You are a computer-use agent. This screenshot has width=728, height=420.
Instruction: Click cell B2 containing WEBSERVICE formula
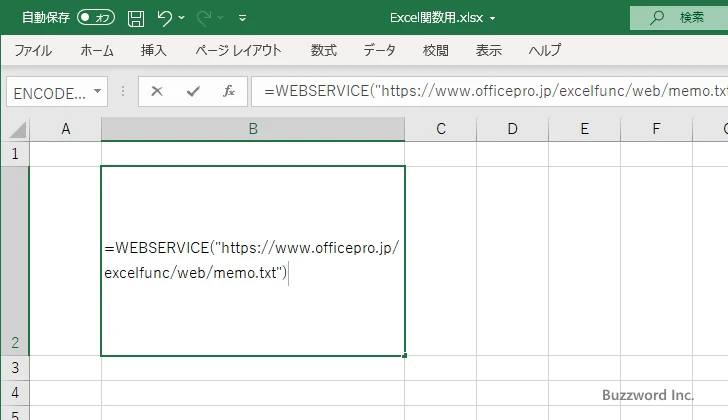click(x=253, y=261)
